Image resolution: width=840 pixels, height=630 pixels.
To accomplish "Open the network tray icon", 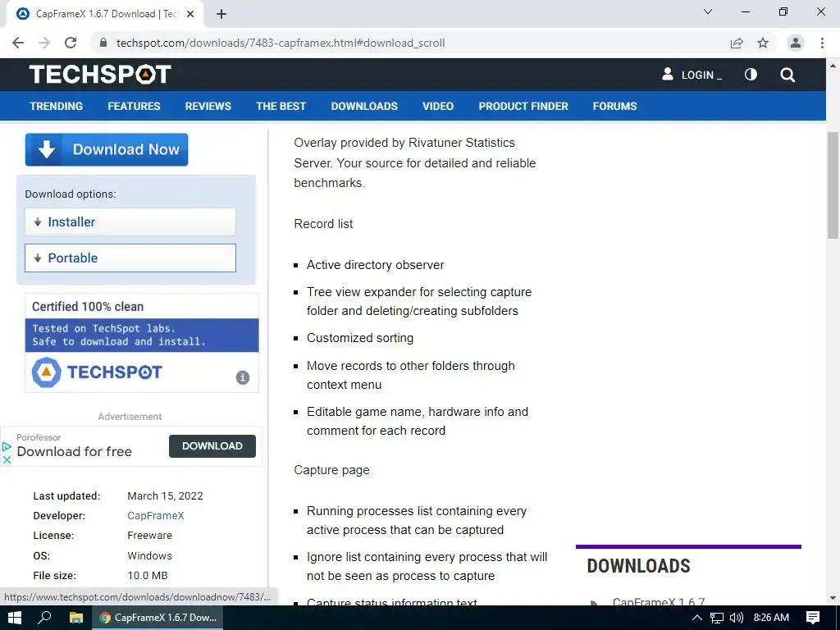I will 717,618.
